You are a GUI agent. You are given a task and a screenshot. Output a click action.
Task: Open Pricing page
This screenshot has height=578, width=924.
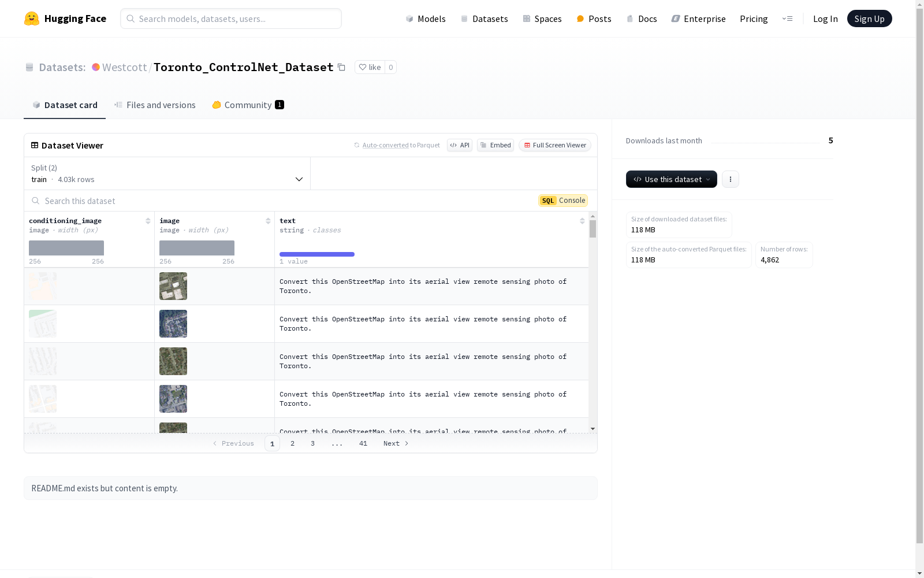(754, 18)
